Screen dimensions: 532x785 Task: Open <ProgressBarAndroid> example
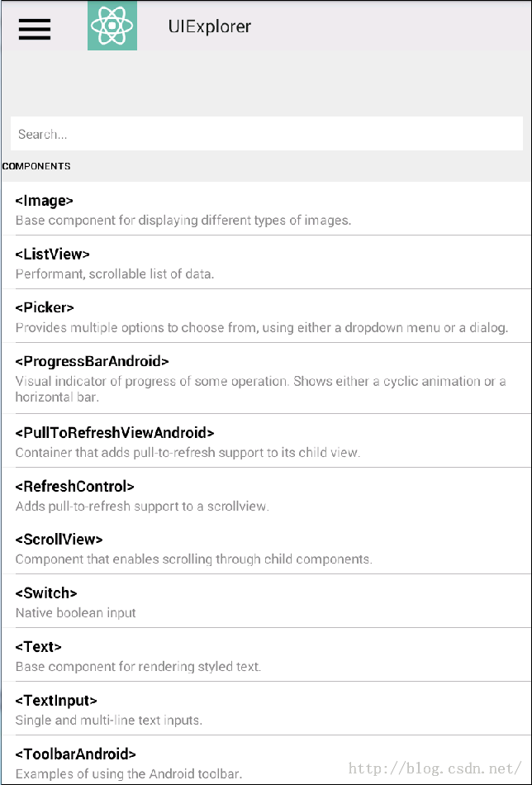(x=266, y=378)
